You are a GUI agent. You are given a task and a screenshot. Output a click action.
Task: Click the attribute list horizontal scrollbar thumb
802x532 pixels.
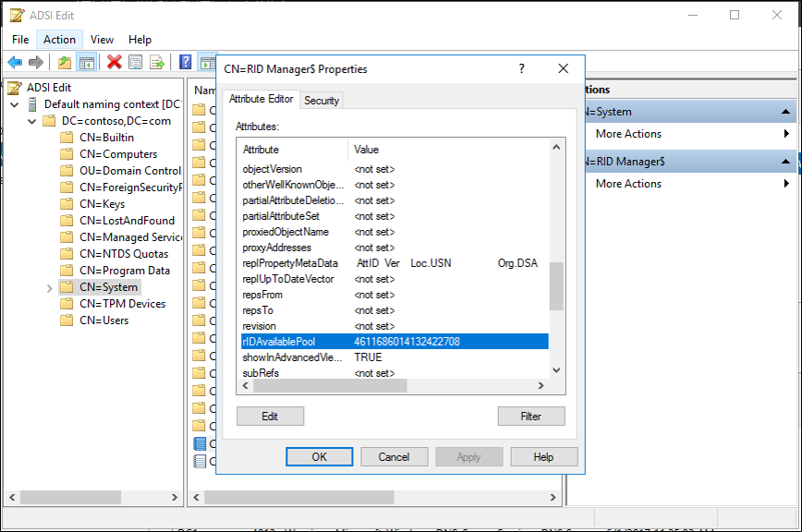[x=331, y=386]
